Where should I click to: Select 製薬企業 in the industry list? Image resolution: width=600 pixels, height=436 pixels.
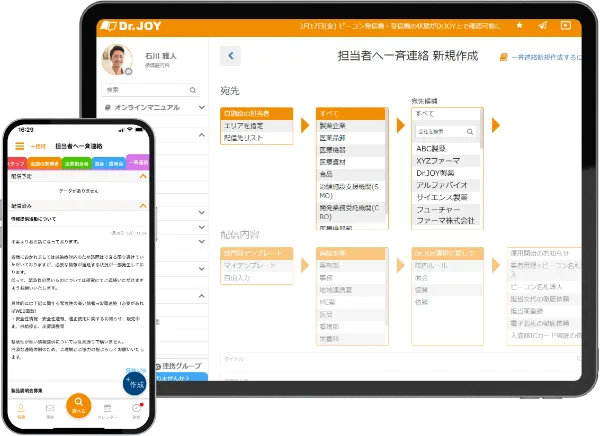(351, 126)
